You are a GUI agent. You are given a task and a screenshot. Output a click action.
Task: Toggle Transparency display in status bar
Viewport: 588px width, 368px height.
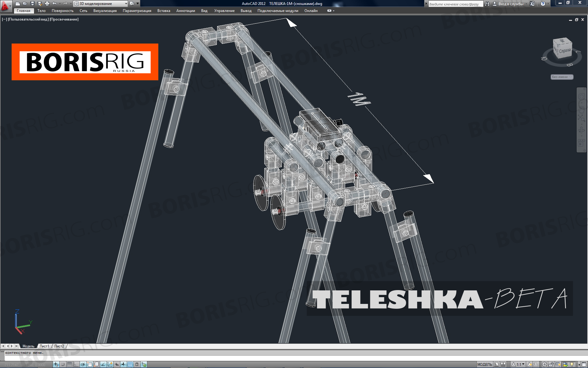click(130, 364)
